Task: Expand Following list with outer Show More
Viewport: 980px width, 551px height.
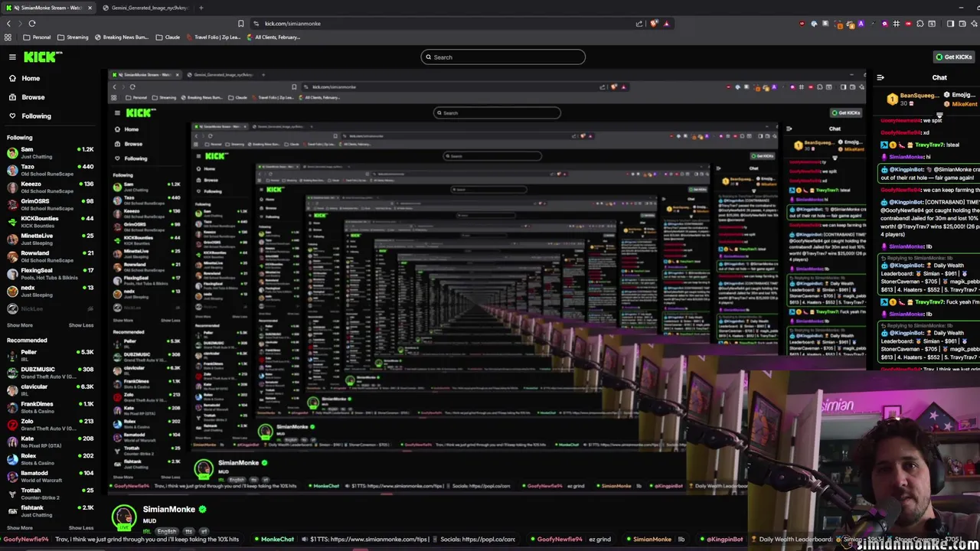Action: [x=20, y=325]
